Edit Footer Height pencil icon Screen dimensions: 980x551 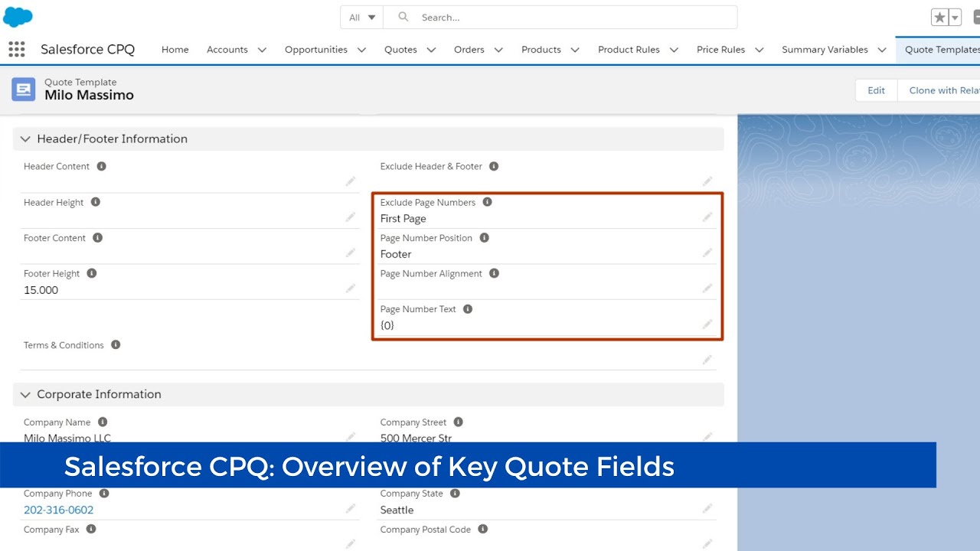(350, 289)
